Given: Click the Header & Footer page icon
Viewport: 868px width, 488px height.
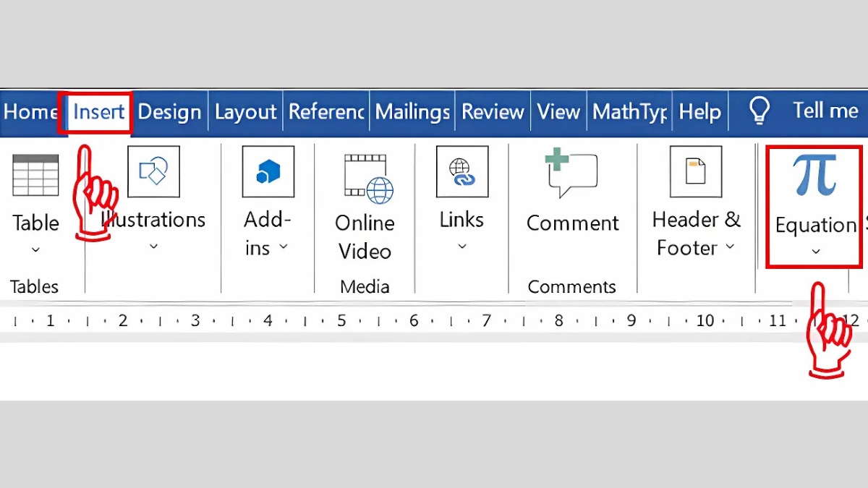Looking at the screenshot, I should [695, 171].
